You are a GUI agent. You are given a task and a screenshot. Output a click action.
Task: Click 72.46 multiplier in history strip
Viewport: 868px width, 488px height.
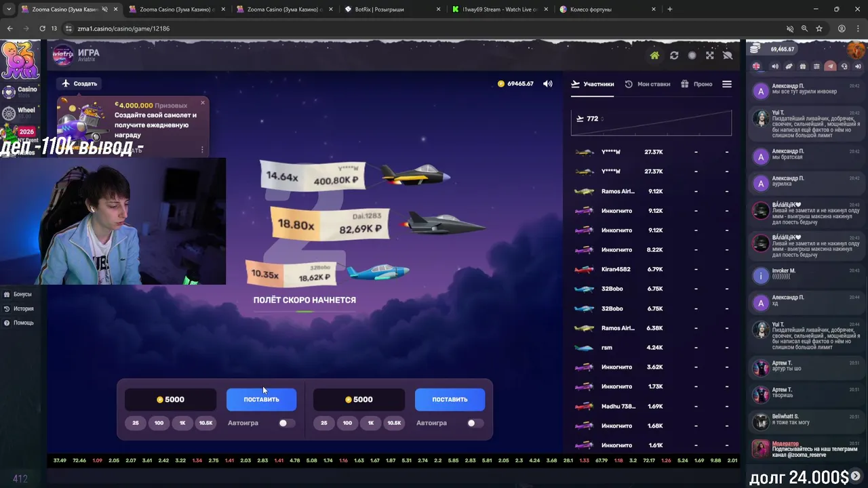[x=79, y=460]
